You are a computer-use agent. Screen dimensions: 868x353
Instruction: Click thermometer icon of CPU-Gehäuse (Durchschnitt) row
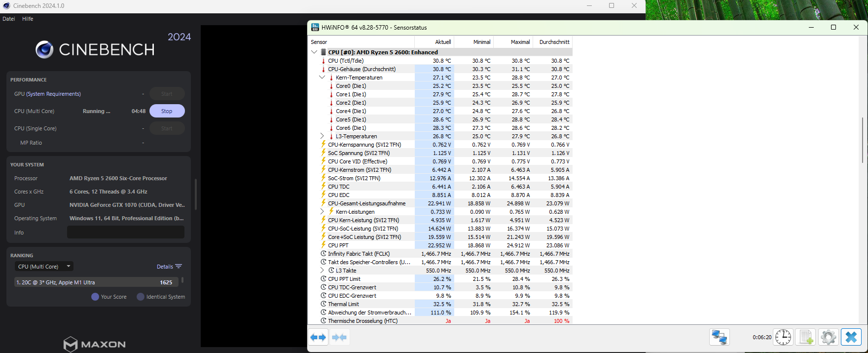[324, 69]
